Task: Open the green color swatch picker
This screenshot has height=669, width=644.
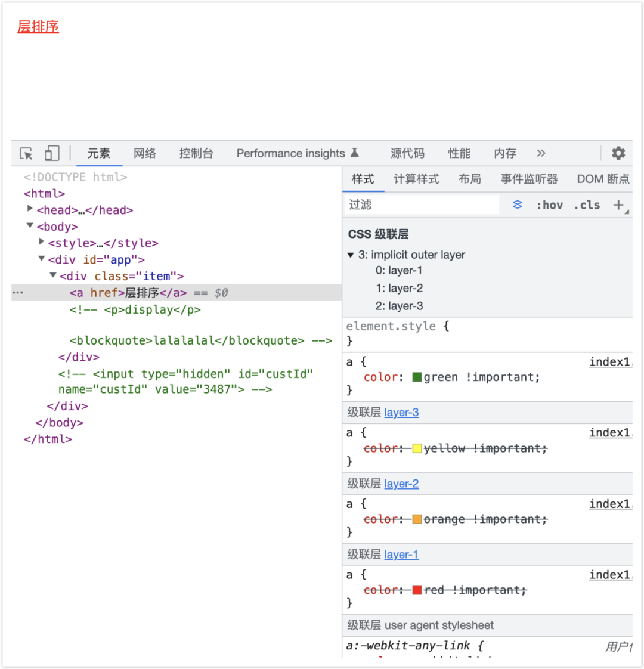Action: click(417, 377)
